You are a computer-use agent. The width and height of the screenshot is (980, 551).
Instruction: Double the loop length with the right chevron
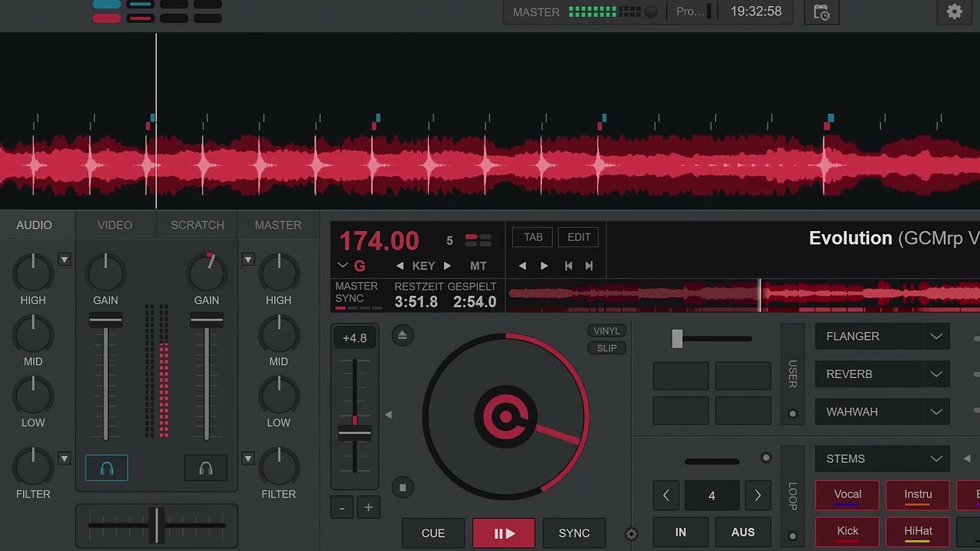click(x=758, y=496)
